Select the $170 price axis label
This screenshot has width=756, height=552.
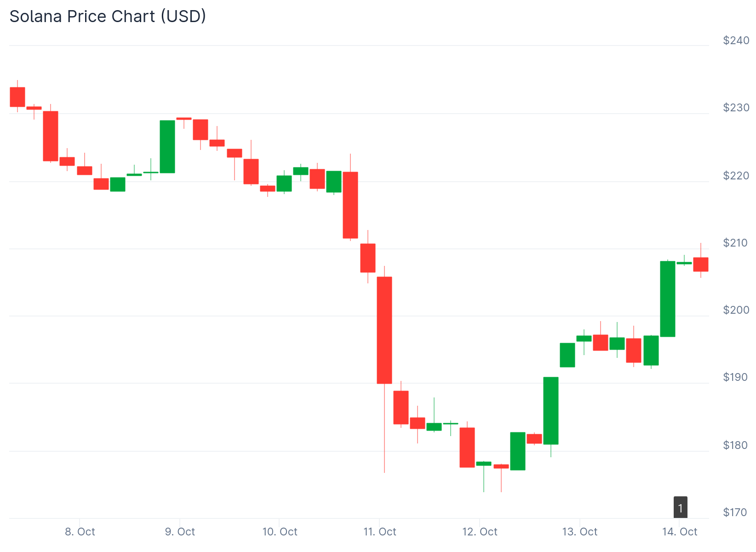735,512
